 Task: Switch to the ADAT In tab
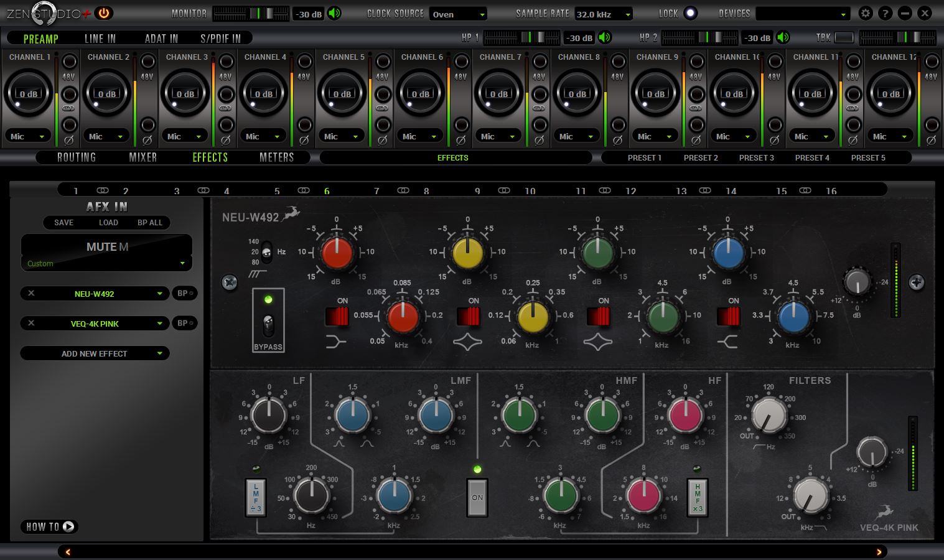click(x=161, y=39)
